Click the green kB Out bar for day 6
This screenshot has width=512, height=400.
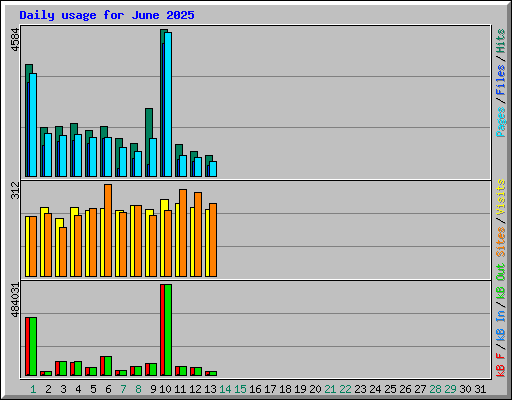(108, 366)
